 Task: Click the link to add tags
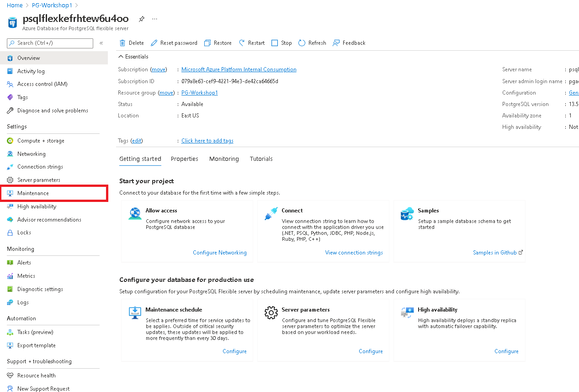[207, 140]
